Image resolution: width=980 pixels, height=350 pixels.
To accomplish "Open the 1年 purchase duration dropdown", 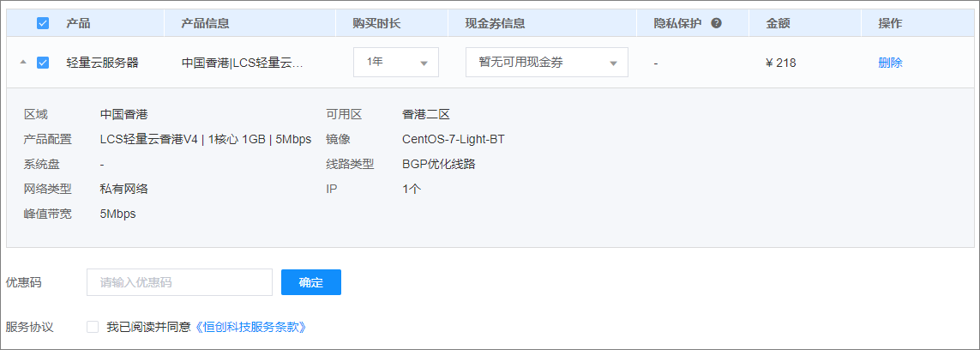I will tap(396, 63).
